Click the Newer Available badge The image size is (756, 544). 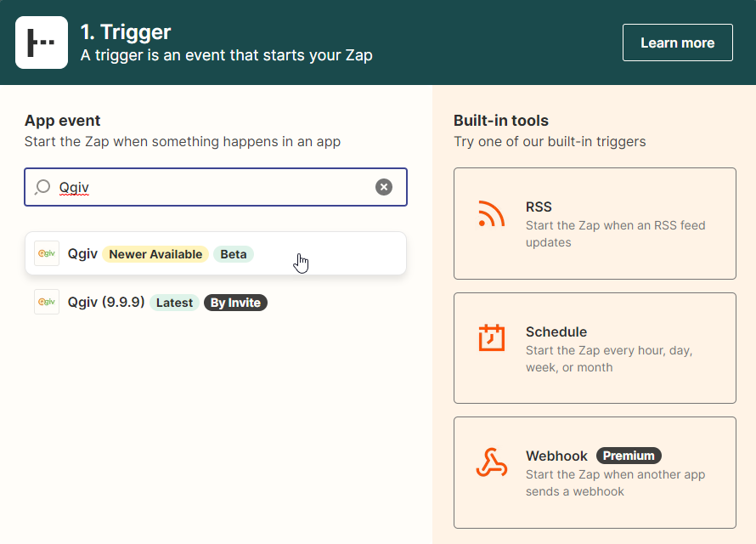pos(155,254)
